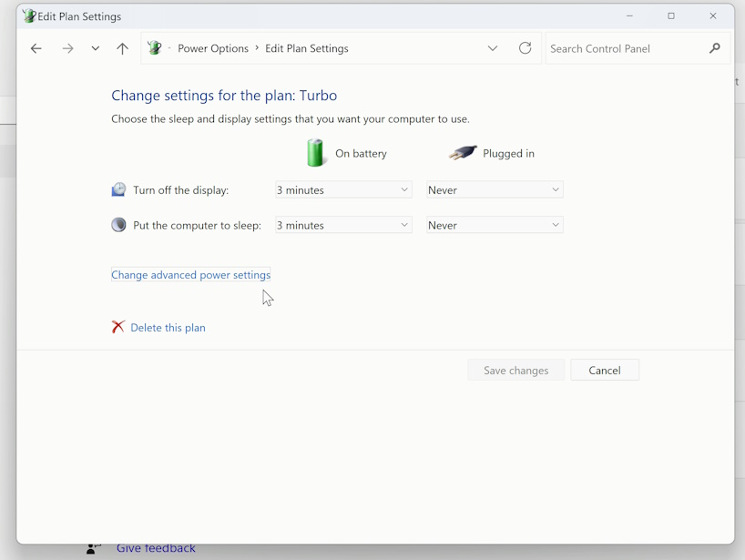
Task: Click the power plan icon in the address bar
Action: [x=155, y=47]
